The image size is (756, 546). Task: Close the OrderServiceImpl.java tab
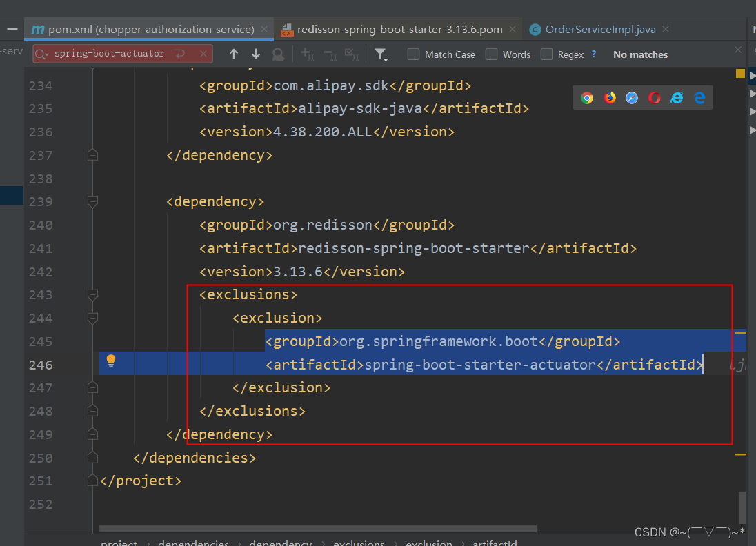pyautogui.click(x=666, y=29)
